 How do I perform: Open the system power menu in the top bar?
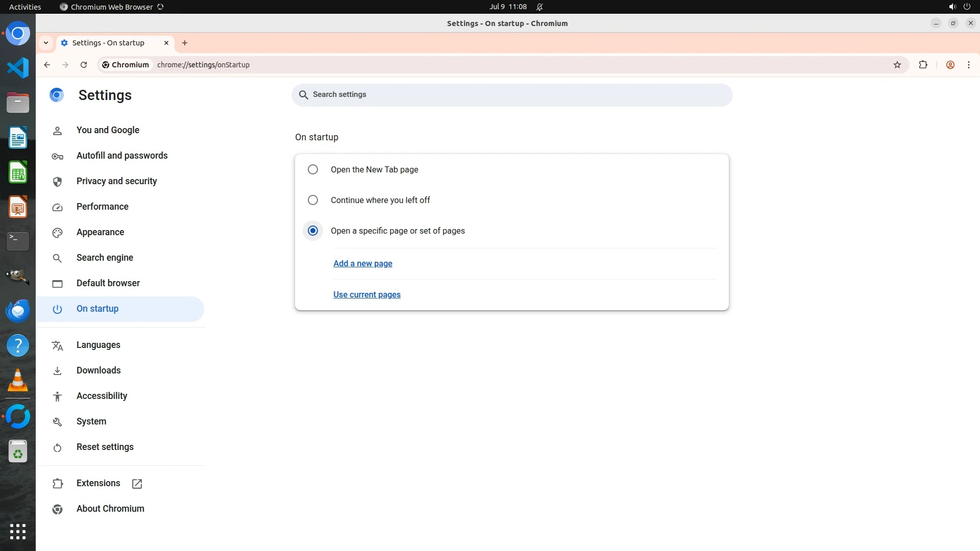967,7
